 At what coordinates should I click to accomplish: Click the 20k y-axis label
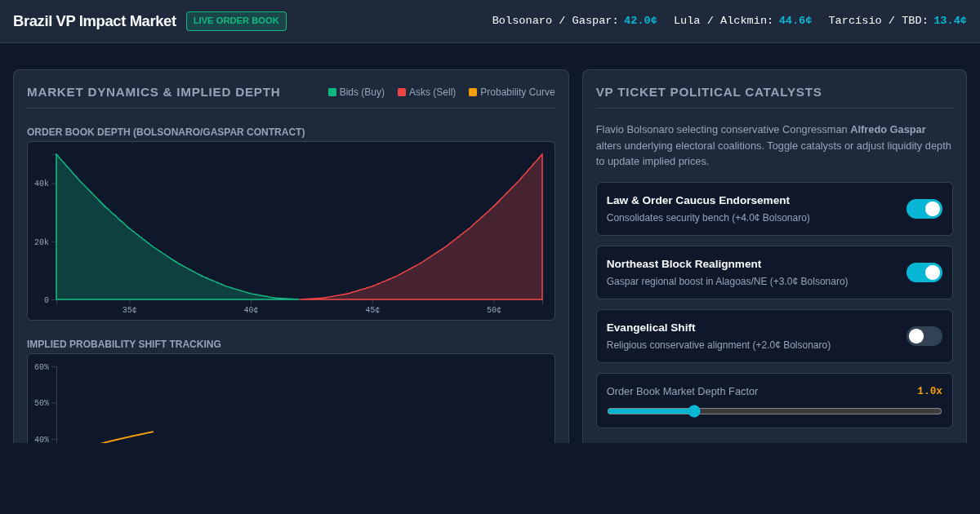(42, 242)
